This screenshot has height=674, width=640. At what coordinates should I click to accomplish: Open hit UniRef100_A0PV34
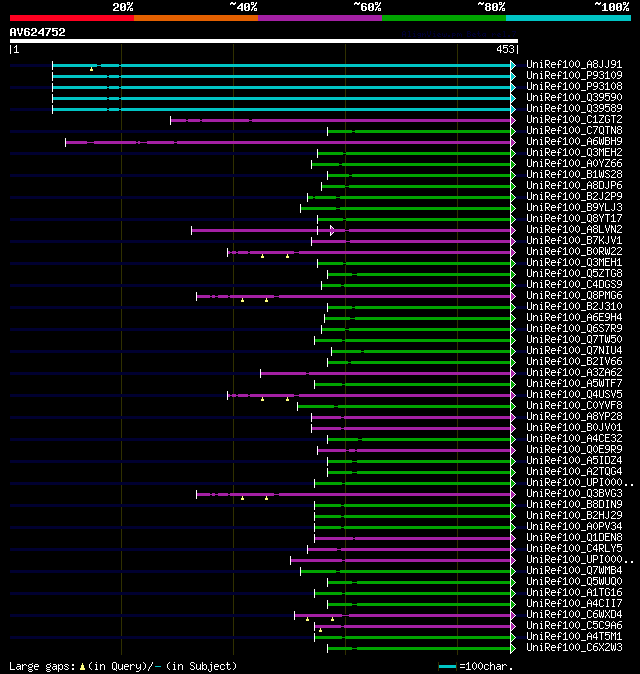pyautogui.click(x=574, y=527)
